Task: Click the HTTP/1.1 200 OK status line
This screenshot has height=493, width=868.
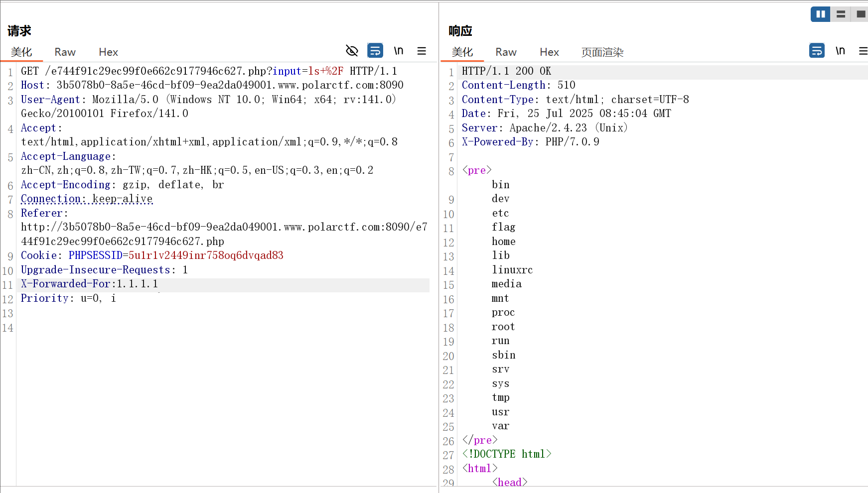Action: click(506, 71)
